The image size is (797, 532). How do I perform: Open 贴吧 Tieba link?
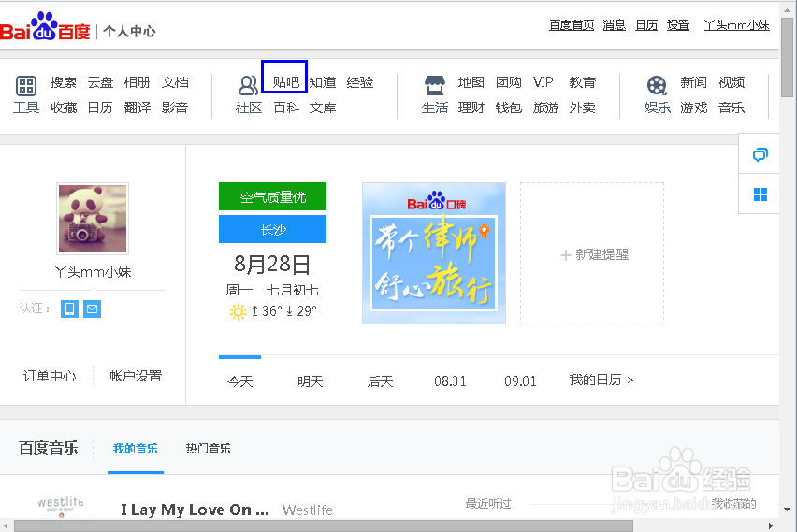pos(285,82)
